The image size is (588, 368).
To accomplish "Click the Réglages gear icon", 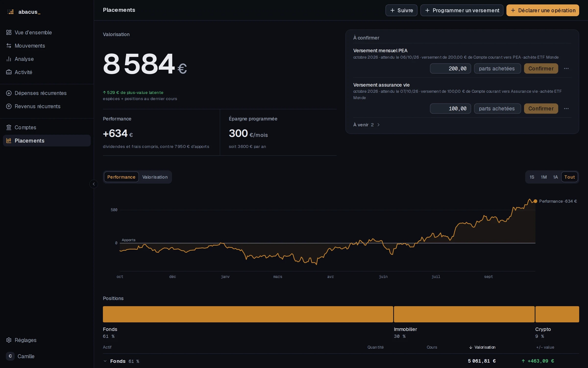I will pyautogui.click(x=9, y=340).
